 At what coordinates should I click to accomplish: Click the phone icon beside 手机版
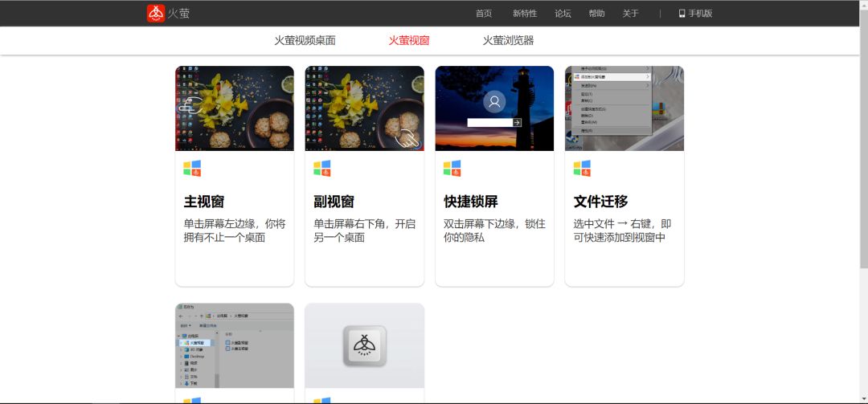click(x=682, y=14)
